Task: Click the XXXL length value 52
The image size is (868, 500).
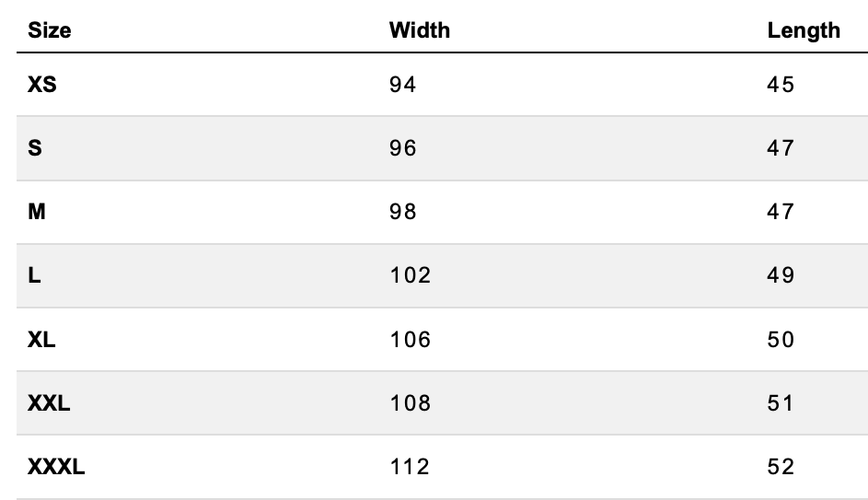Action: 781,467
